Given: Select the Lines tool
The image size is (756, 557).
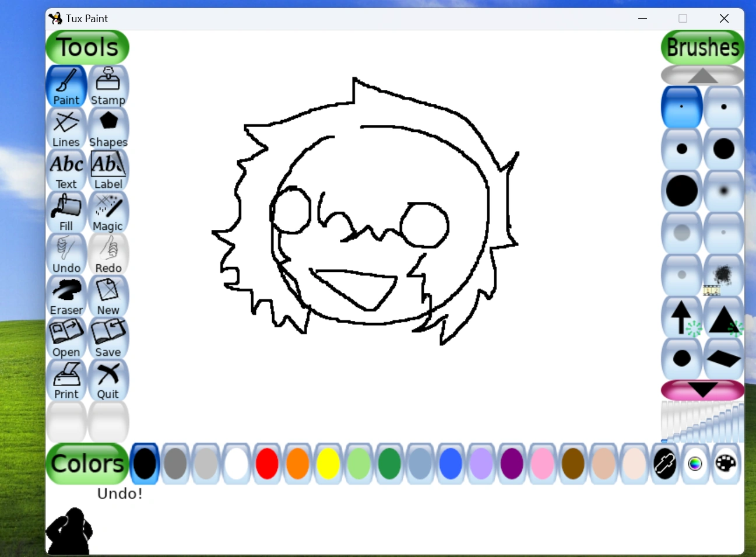Looking at the screenshot, I should pyautogui.click(x=66, y=127).
